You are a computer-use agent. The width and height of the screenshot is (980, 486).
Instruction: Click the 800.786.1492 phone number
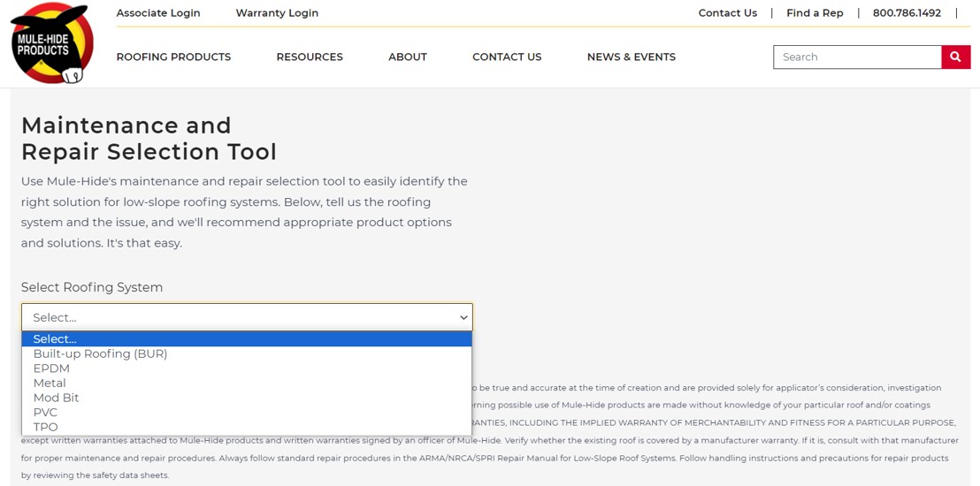click(907, 13)
